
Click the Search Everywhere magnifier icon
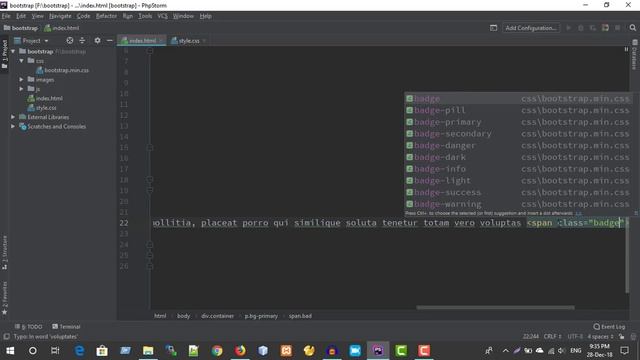[x=633, y=28]
